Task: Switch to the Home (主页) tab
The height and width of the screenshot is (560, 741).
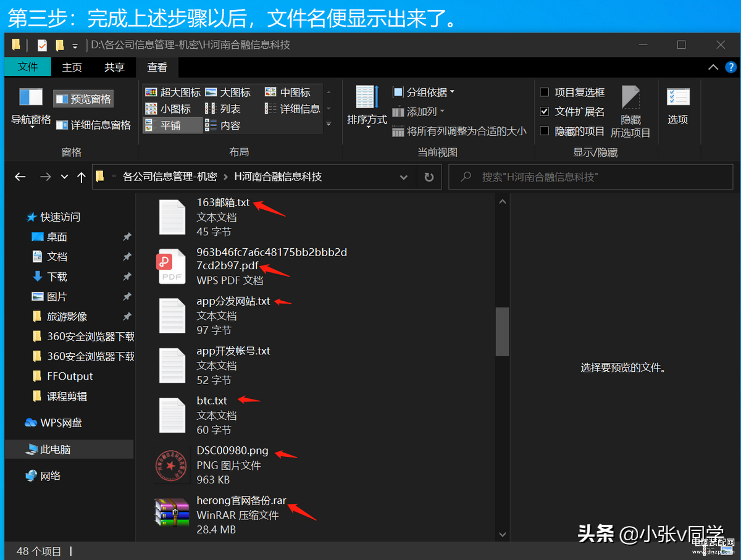Action: click(x=72, y=67)
